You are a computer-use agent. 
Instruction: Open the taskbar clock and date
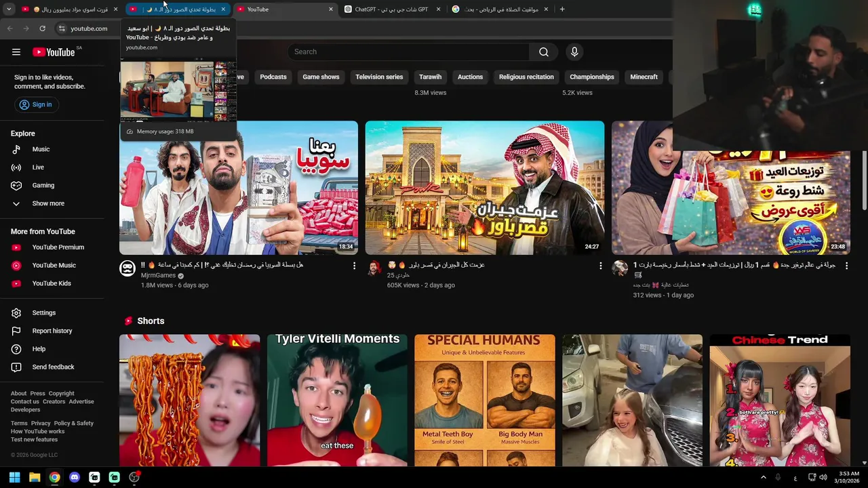coord(848,477)
